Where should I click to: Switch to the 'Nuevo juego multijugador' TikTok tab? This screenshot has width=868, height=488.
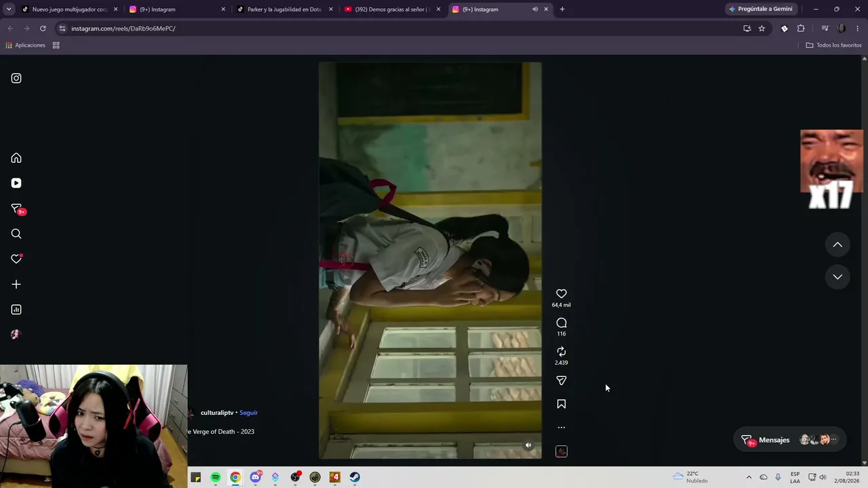[69, 9]
